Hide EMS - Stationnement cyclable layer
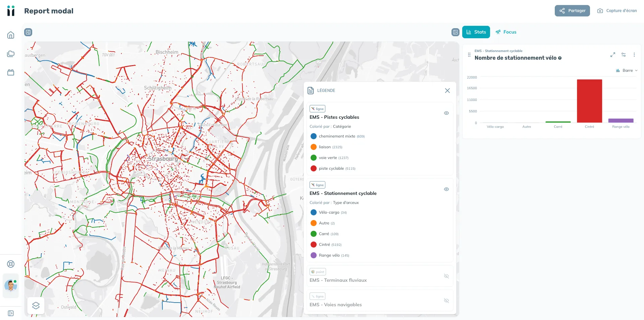 [446, 189]
